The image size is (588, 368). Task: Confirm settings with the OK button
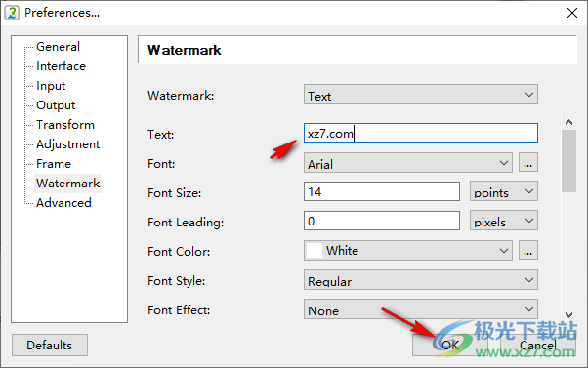tap(450, 345)
